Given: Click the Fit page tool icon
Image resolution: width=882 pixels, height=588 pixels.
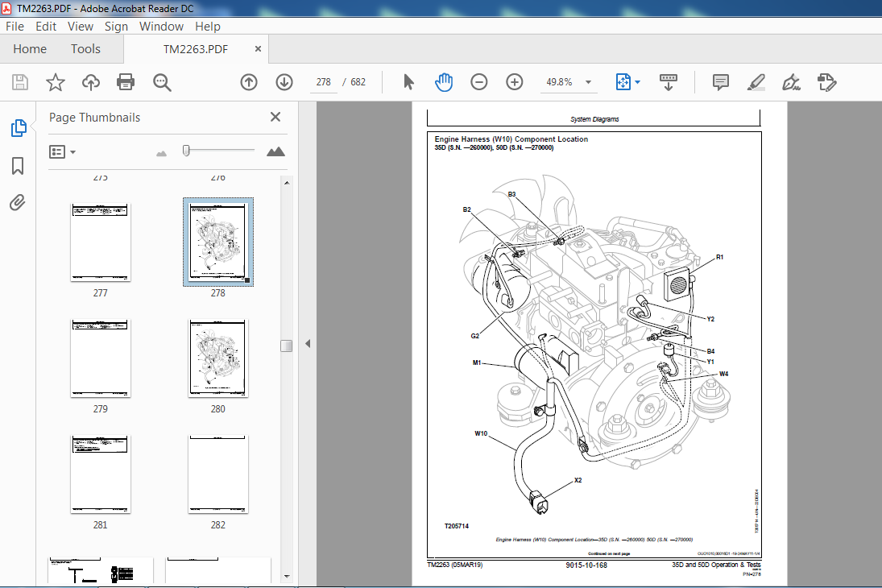Looking at the screenshot, I should [x=623, y=82].
